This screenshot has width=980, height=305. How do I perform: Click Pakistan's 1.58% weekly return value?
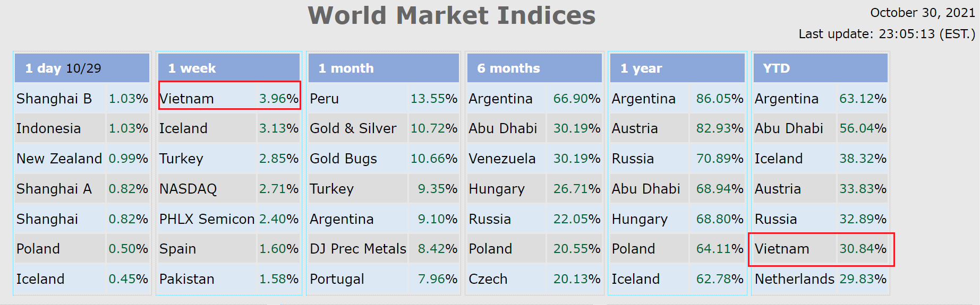(279, 279)
